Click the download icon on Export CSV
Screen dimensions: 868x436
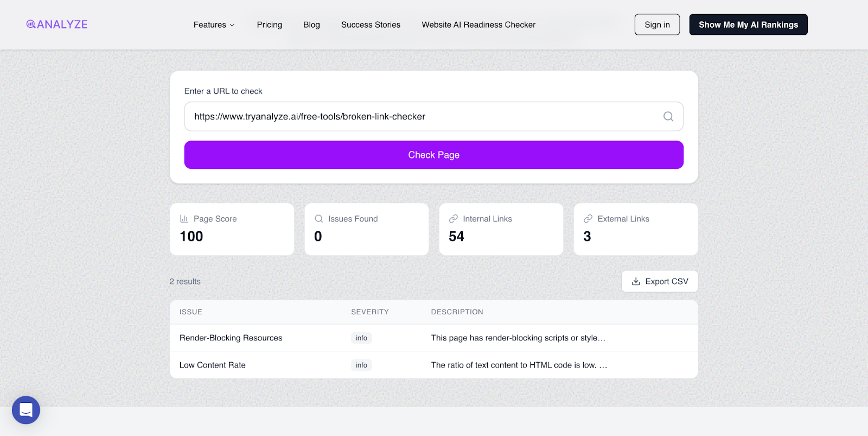click(636, 281)
